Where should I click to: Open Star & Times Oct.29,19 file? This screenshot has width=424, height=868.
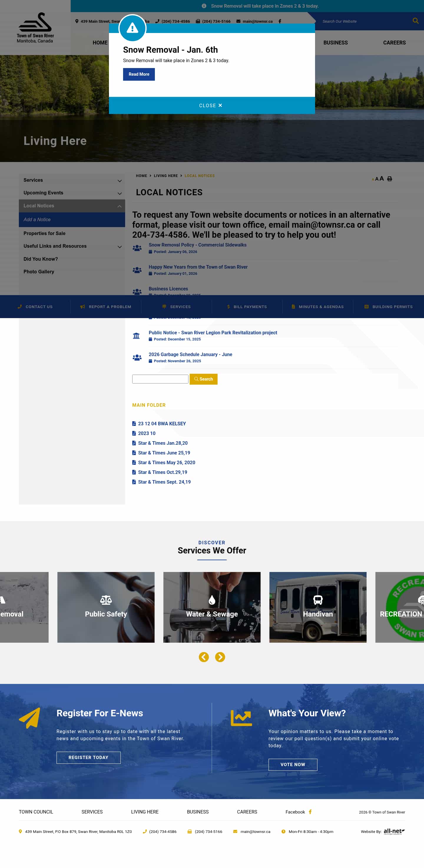(x=162, y=472)
